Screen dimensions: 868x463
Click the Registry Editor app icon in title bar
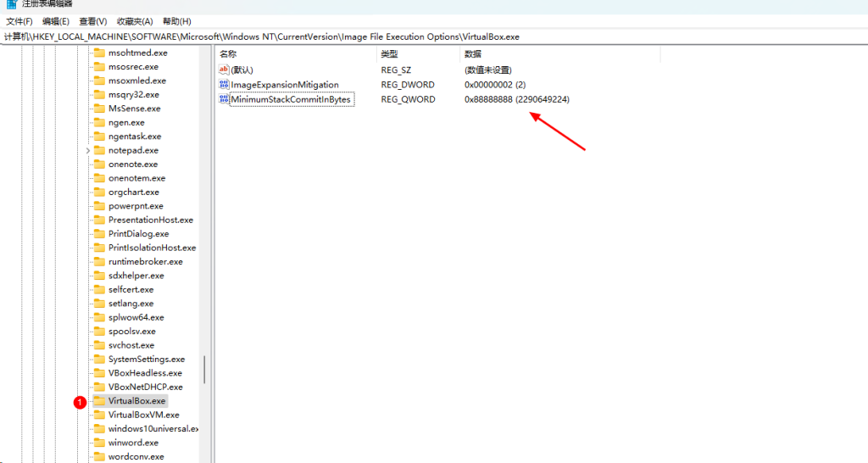coord(11,3)
